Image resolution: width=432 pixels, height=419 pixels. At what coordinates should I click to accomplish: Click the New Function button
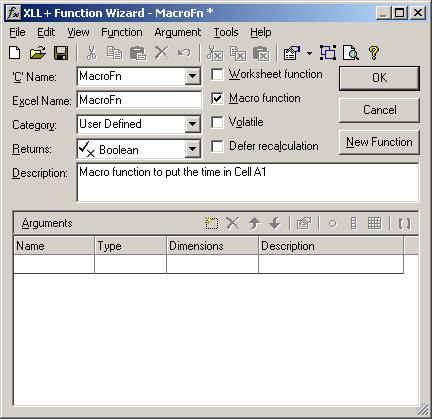tap(379, 142)
